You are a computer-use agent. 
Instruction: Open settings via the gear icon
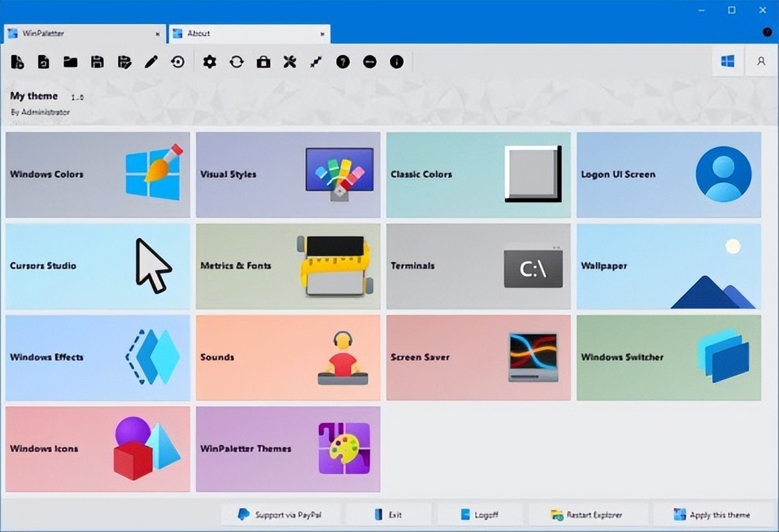click(209, 62)
